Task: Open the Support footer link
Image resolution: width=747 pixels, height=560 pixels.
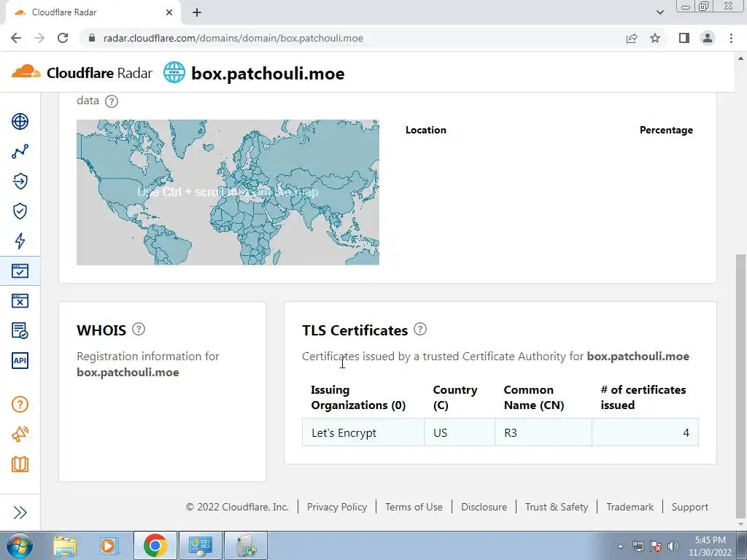Action: point(690,507)
